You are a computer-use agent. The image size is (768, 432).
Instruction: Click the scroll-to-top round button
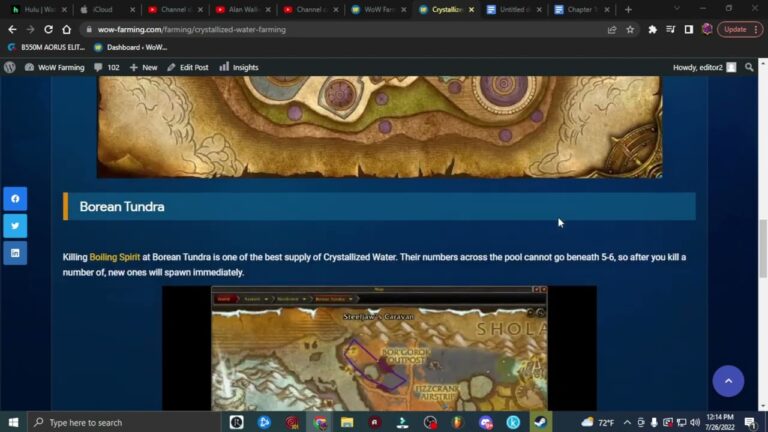728,381
